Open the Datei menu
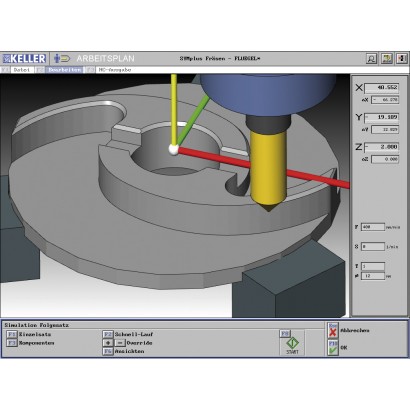This screenshot has height=410, width=410. point(22,70)
